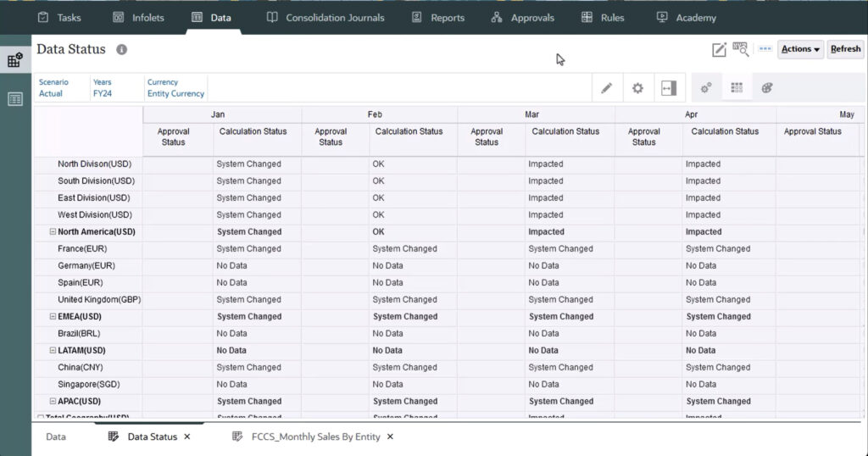Switch to FCCS_Monthly Sales By Entity tab
This screenshot has width=868, height=456.
(315, 437)
